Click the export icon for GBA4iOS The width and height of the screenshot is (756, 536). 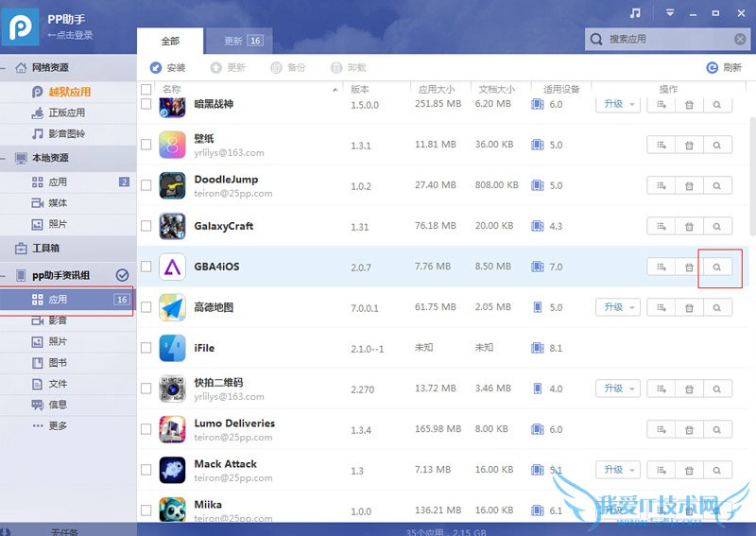[x=661, y=267]
